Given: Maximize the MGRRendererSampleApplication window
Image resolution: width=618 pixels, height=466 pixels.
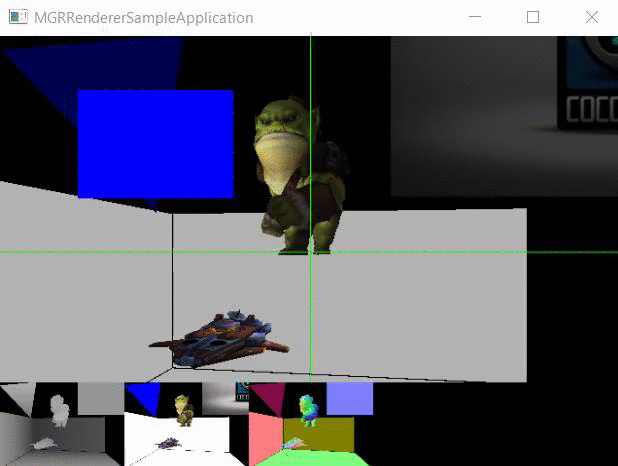Looking at the screenshot, I should tap(533, 17).
